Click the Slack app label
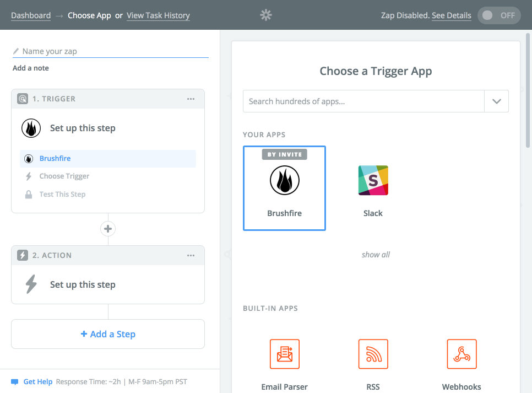 tap(373, 213)
